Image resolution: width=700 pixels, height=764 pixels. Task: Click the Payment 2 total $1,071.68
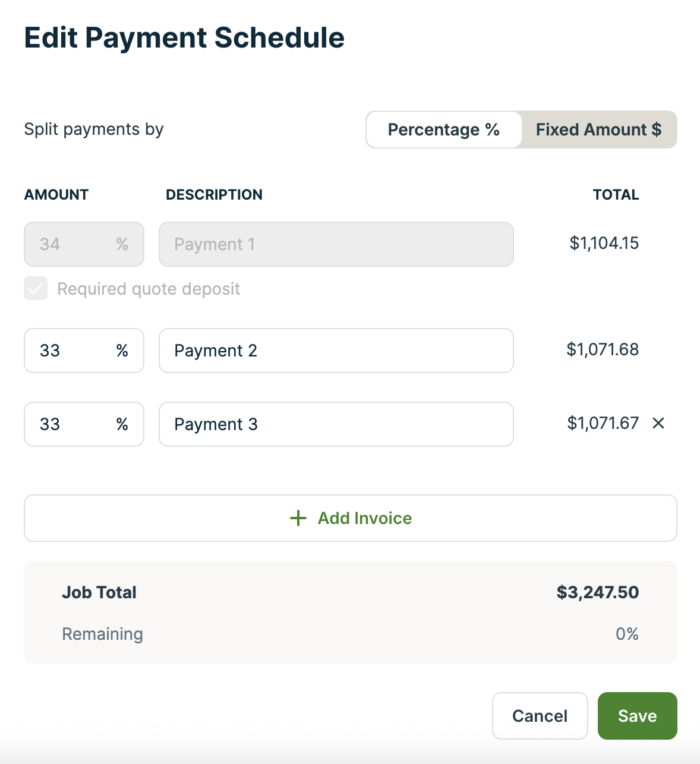point(603,349)
